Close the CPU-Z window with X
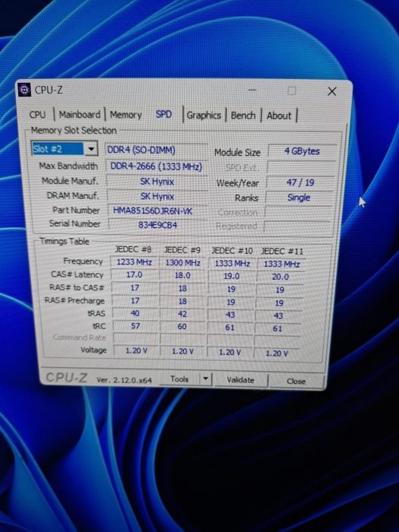This screenshot has height=532, width=399. (332, 91)
